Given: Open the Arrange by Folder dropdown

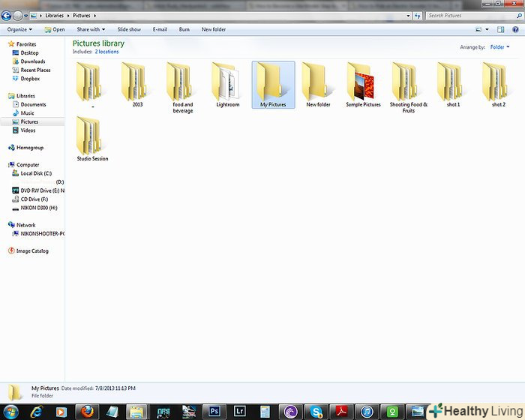Looking at the screenshot, I should click(x=499, y=47).
